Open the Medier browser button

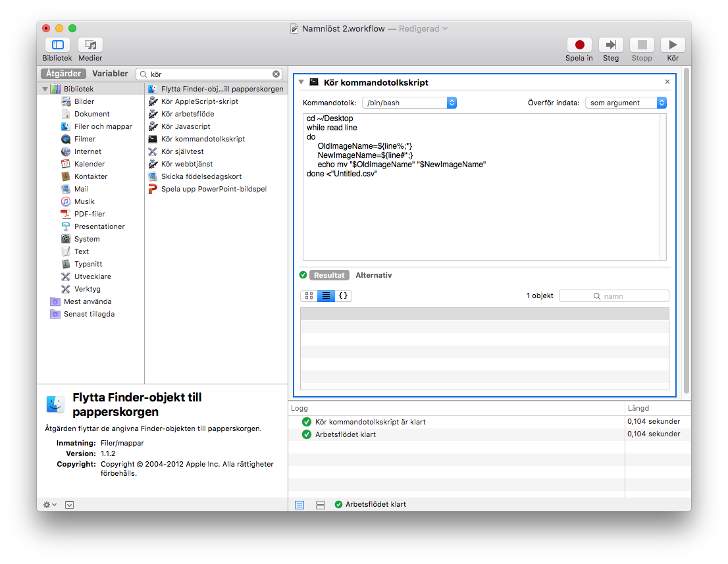(91, 45)
